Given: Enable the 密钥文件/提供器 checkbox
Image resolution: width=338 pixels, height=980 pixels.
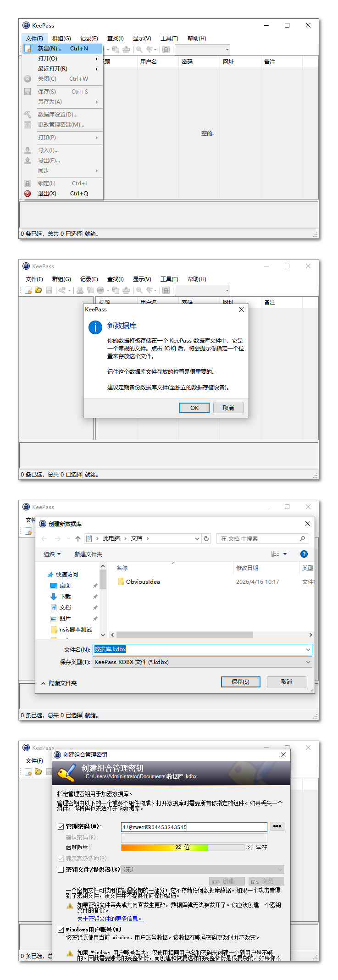Looking at the screenshot, I should (x=61, y=869).
